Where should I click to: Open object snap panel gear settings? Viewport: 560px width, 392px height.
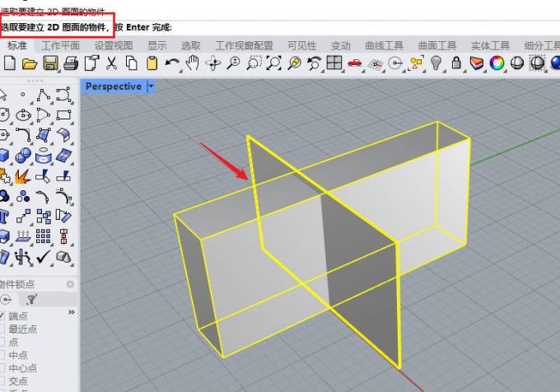pyautogui.click(x=70, y=284)
